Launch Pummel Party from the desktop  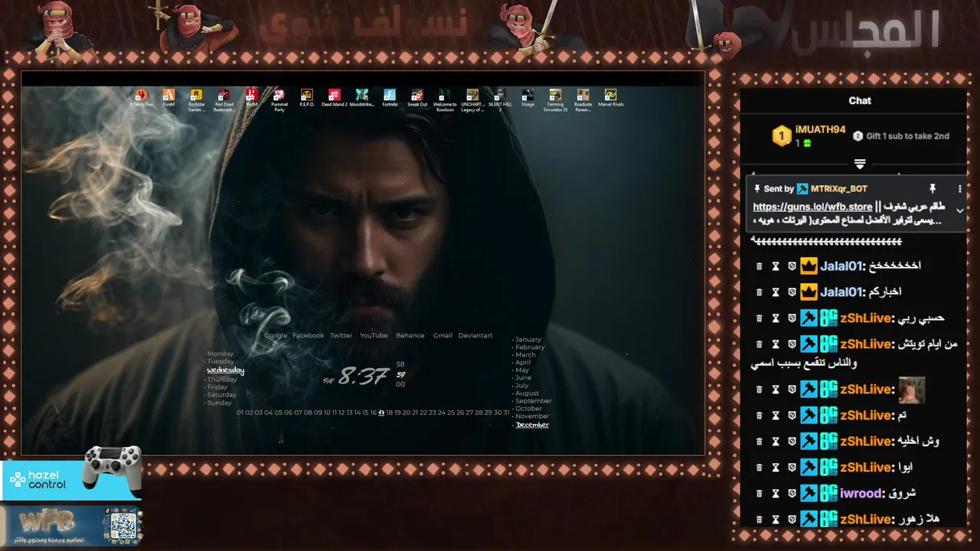point(279,99)
